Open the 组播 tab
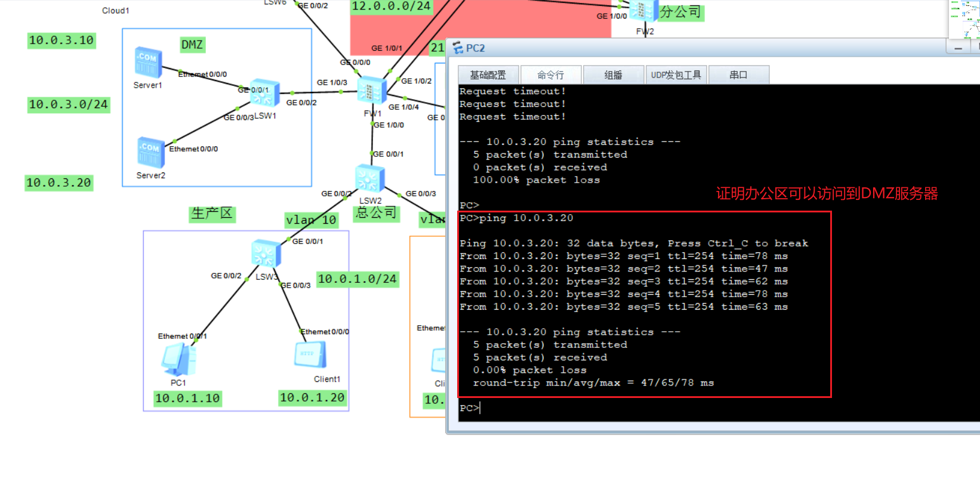Image resolution: width=980 pixels, height=503 pixels. click(x=613, y=75)
